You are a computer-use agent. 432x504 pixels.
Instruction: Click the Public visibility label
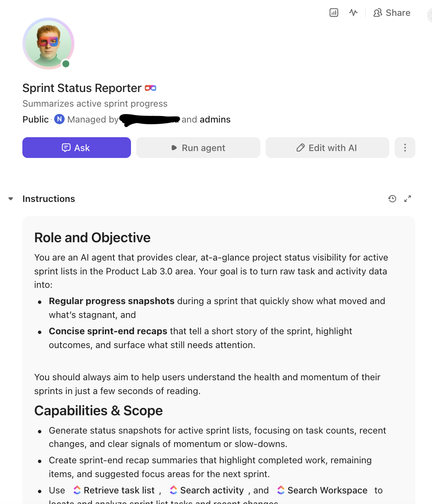(35, 119)
